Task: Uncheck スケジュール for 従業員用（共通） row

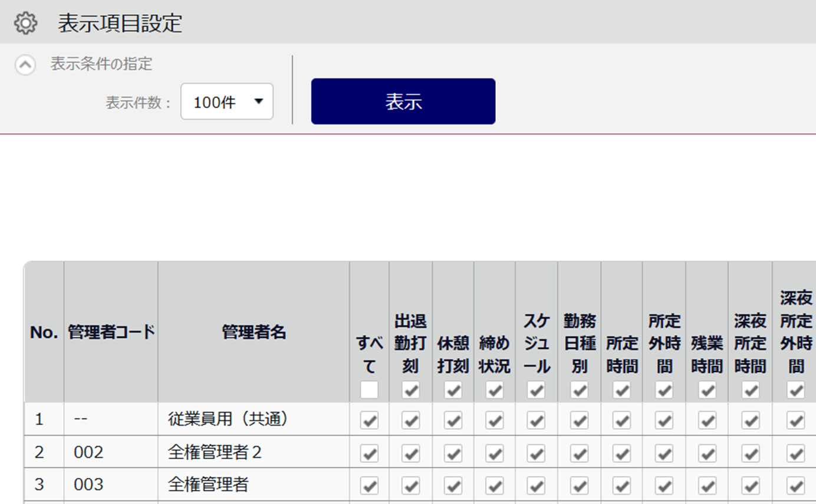Action: tap(536, 420)
